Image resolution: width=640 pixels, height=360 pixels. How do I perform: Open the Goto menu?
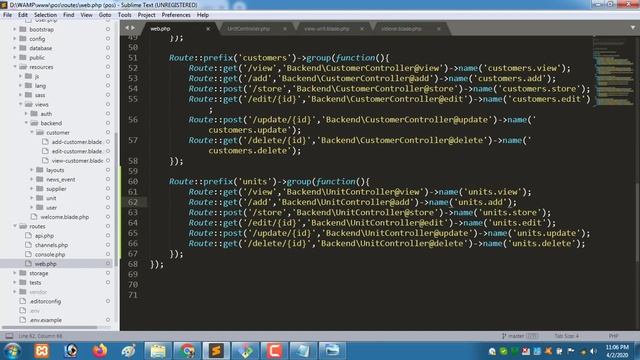(105, 15)
